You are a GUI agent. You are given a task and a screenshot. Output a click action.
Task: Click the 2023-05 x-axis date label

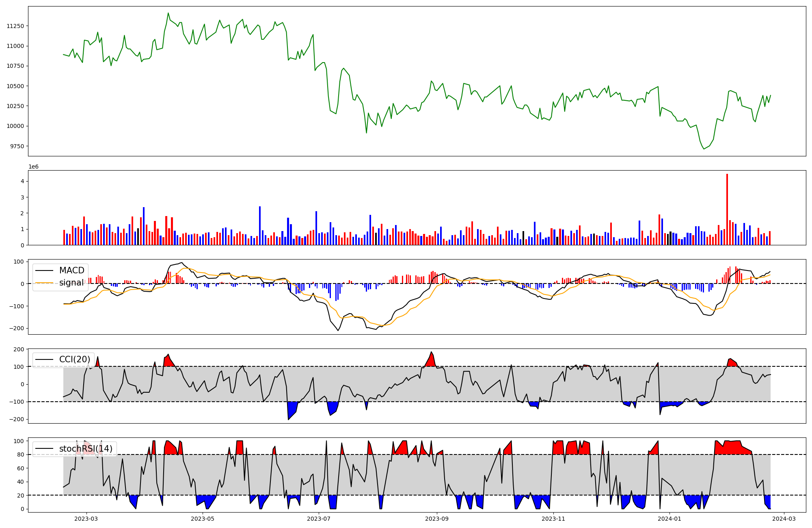pos(202,519)
